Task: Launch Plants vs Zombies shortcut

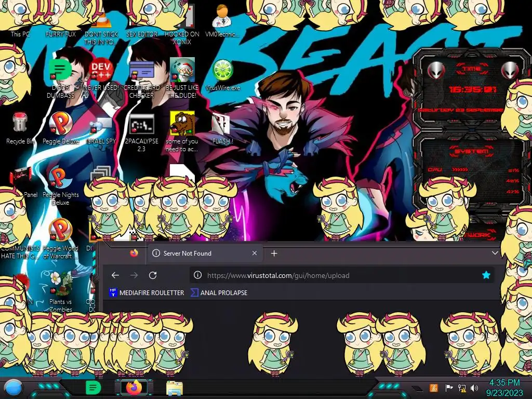Action: point(61,292)
